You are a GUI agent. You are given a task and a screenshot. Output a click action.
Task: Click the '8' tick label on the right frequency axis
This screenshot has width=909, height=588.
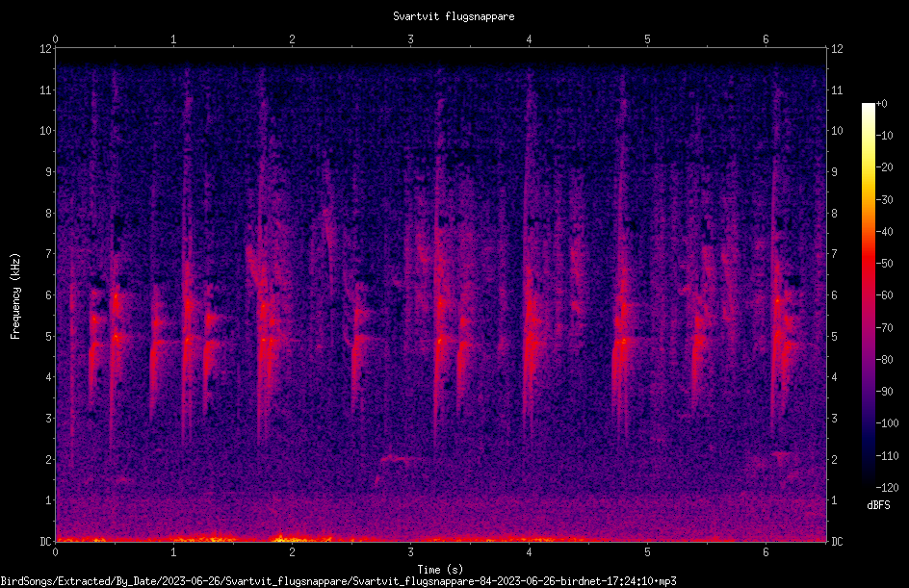click(834, 214)
